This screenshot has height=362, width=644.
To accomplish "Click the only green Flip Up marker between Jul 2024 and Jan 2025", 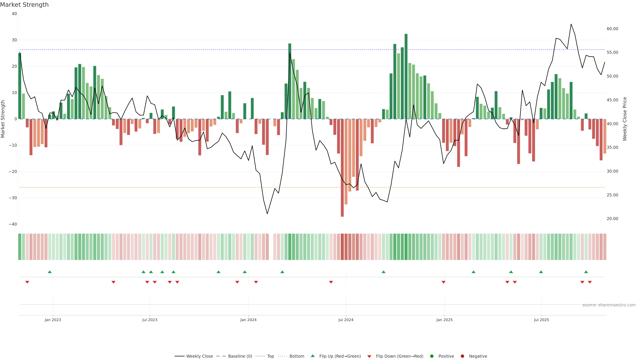I will tap(384, 272).
